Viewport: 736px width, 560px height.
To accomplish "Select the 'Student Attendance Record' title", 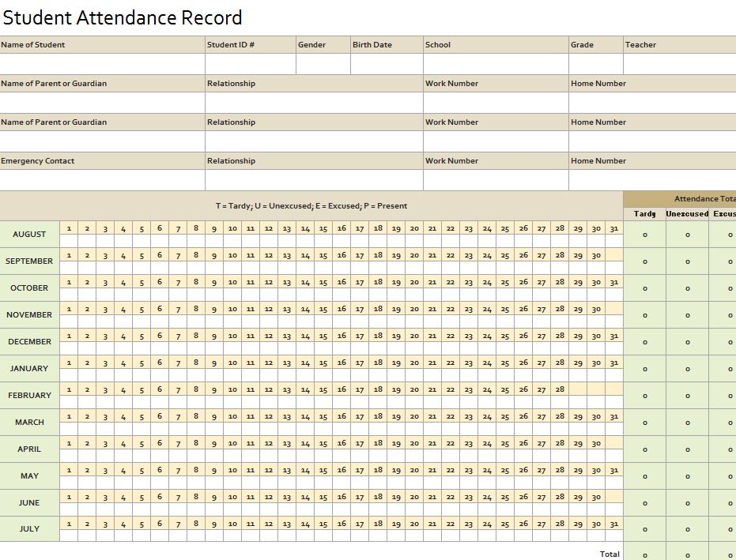I will tap(123, 18).
